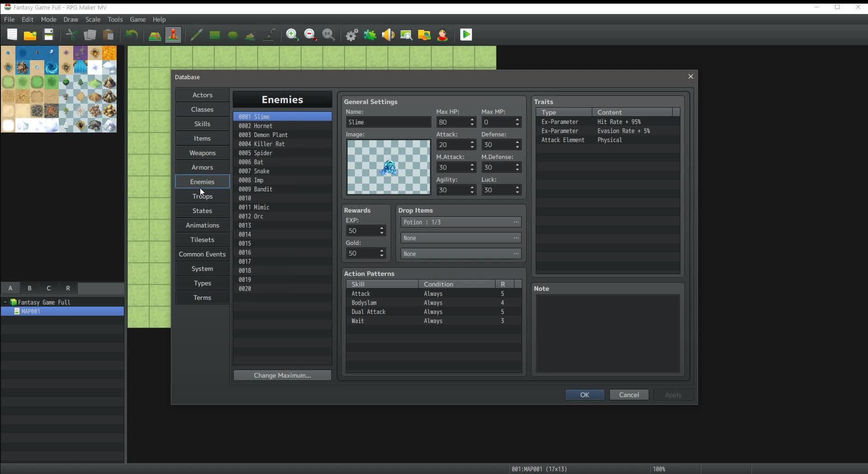This screenshot has height=474, width=868.
Task: Open the Character Generator icon
Action: [443, 35]
